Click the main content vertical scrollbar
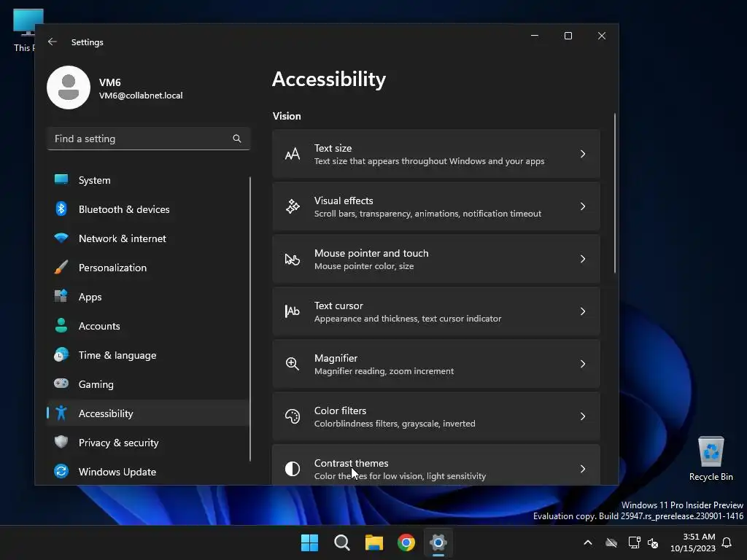This screenshot has height=560, width=747. [x=614, y=192]
